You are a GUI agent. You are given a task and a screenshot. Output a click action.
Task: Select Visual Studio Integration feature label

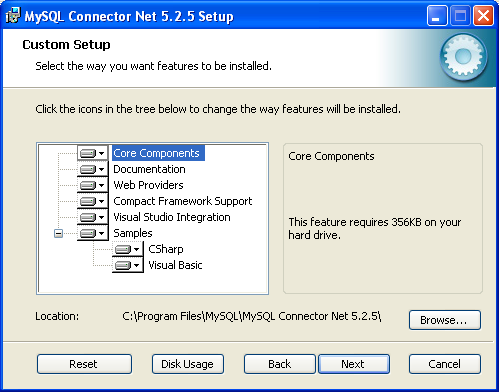coord(172,217)
